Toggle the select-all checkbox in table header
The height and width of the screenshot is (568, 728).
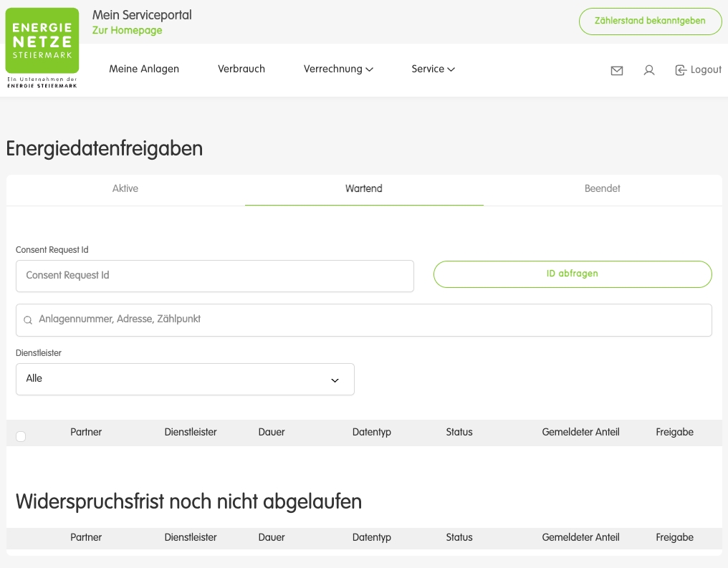click(x=21, y=436)
